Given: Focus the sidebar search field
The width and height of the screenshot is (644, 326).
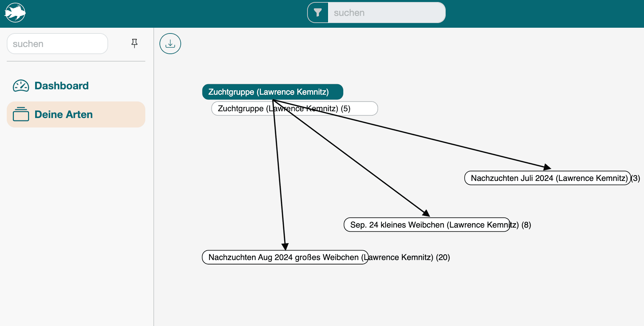Looking at the screenshot, I should 57,44.
